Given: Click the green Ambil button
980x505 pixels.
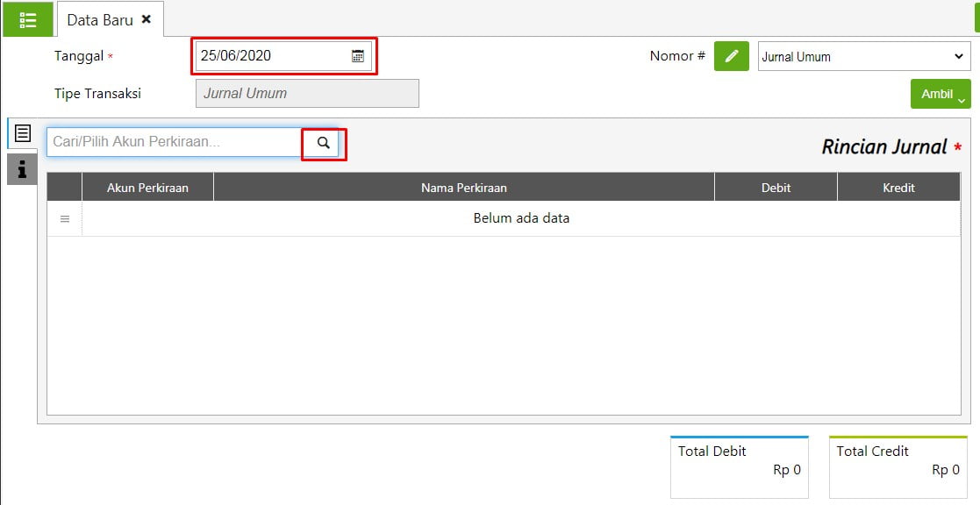Looking at the screenshot, I should (x=940, y=94).
